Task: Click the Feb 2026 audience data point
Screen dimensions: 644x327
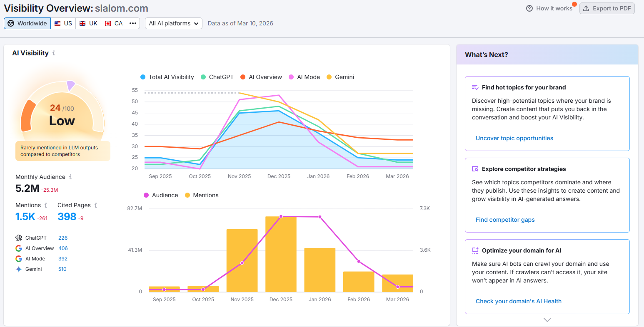Action: click(x=359, y=262)
